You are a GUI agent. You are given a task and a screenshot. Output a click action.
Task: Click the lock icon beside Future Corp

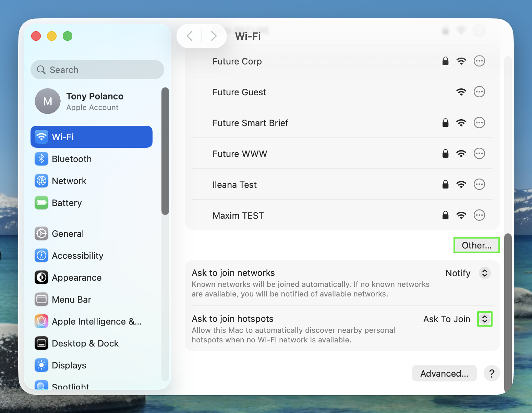click(445, 61)
